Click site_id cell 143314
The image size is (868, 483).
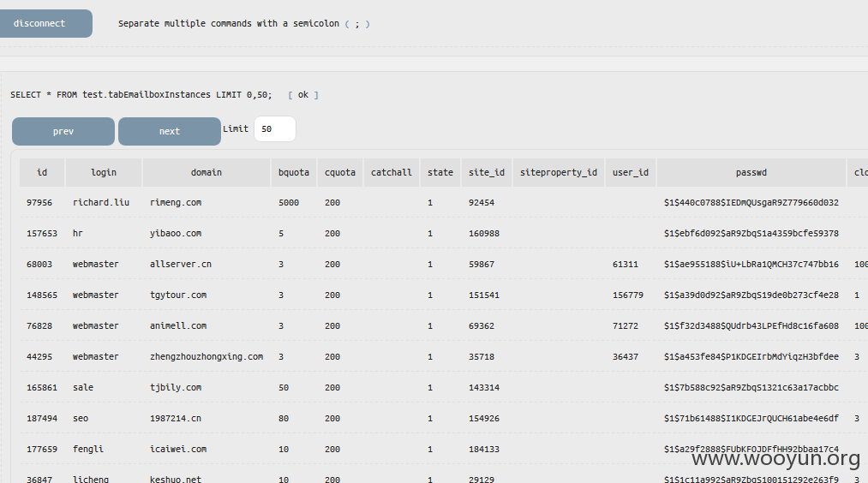coord(484,388)
